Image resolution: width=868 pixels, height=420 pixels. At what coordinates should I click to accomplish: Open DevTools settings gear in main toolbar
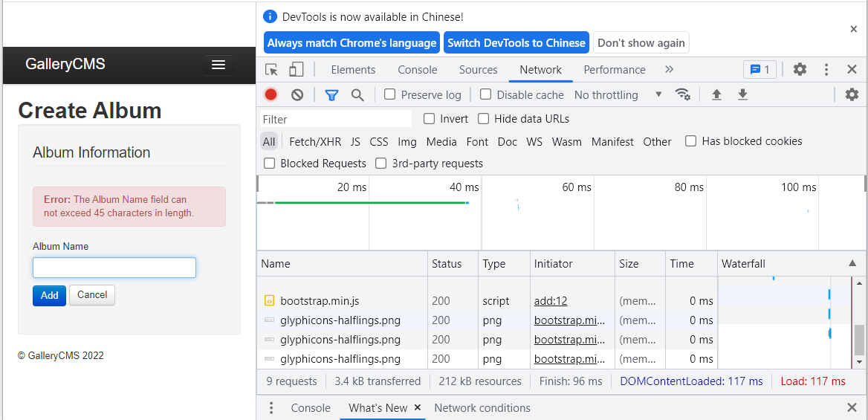tap(800, 69)
